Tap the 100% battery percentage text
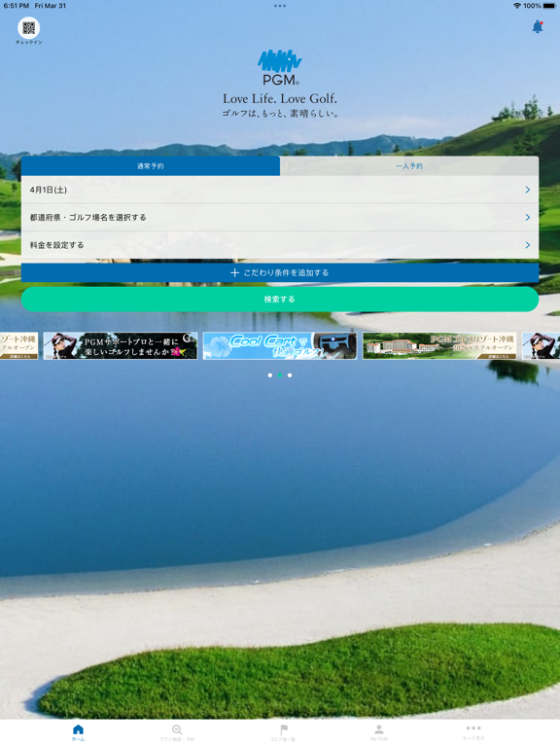Screen dimensions: 560x747 [x=532, y=6]
